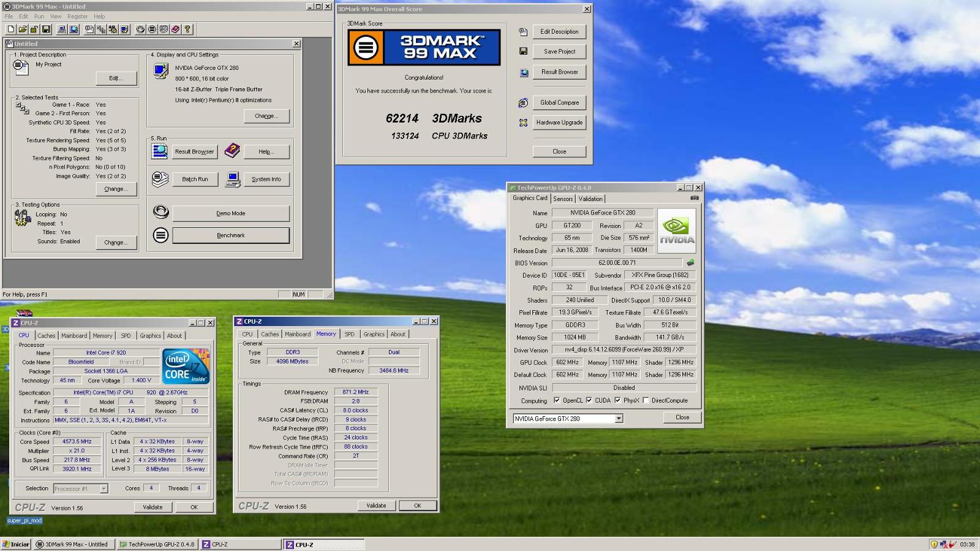Click the Global Compare button
980x551 pixels.
[559, 102]
